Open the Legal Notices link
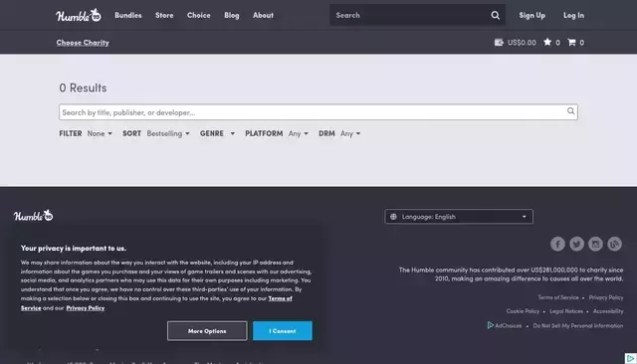Viewport: 637px width, 364px height. 566,311
